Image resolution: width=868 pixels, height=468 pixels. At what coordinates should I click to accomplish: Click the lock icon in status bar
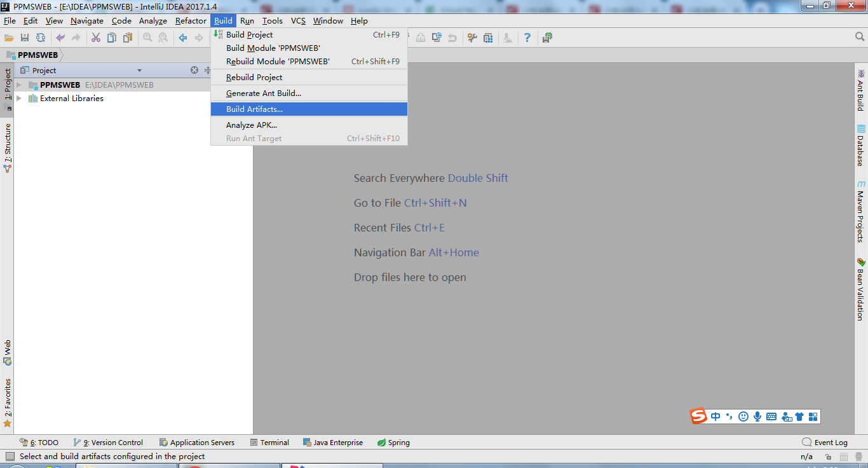click(x=828, y=457)
